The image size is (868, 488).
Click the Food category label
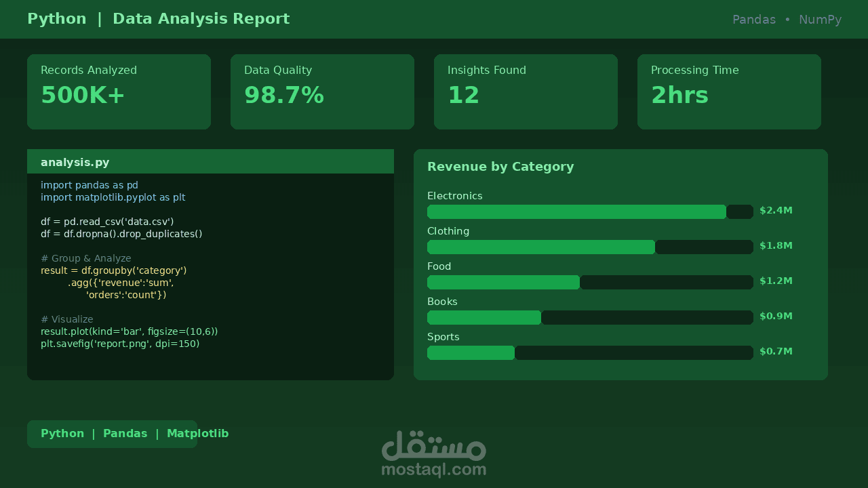[x=439, y=266]
